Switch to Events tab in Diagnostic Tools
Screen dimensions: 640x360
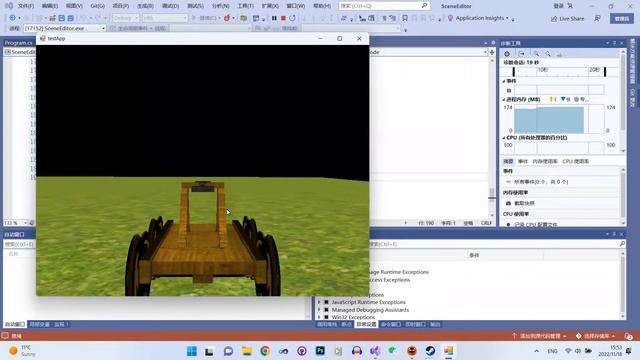coord(523,161)
